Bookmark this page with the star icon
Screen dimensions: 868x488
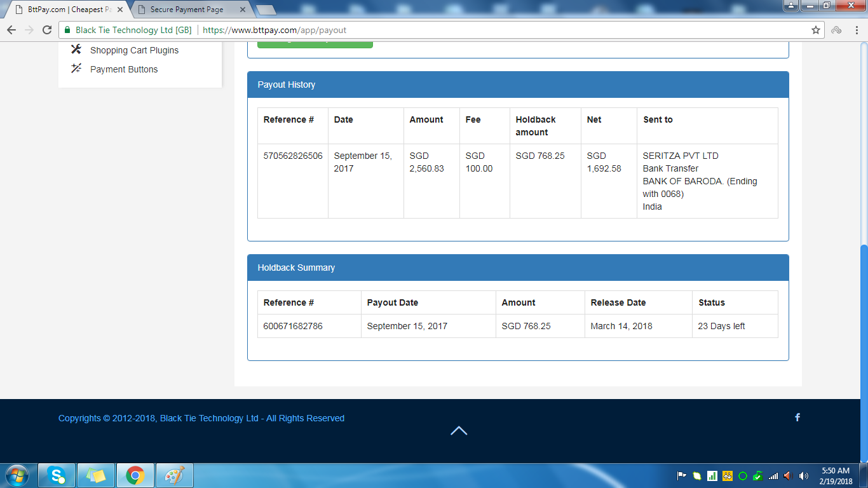click(x=816, y=30)
